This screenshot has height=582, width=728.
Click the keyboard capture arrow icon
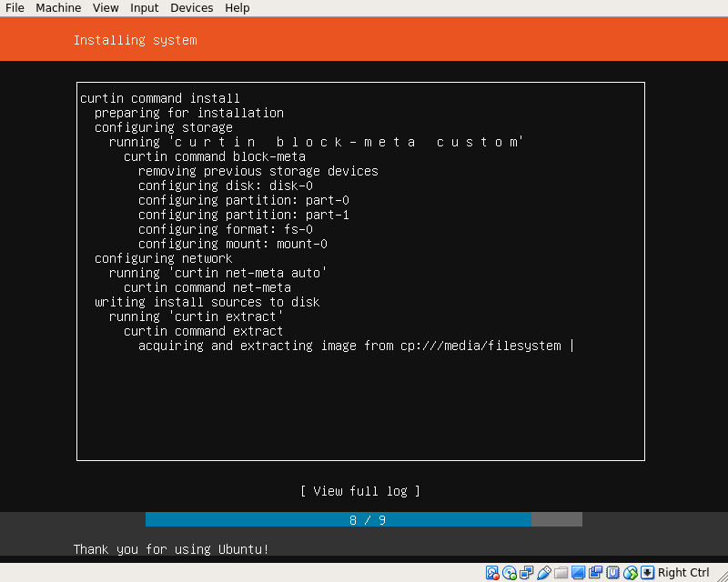click(648, 573)
